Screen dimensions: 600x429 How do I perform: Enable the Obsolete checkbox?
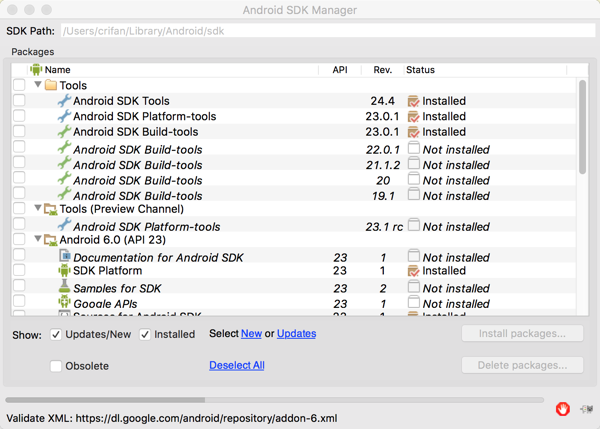[57, 366]
